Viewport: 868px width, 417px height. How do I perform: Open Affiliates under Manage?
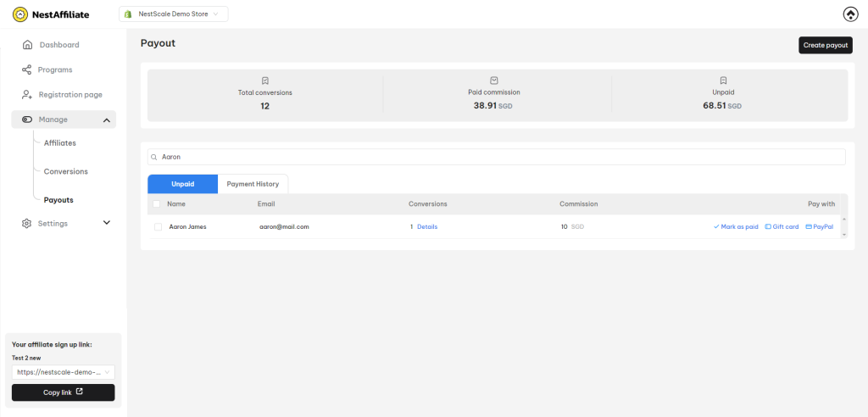[60, 143]
